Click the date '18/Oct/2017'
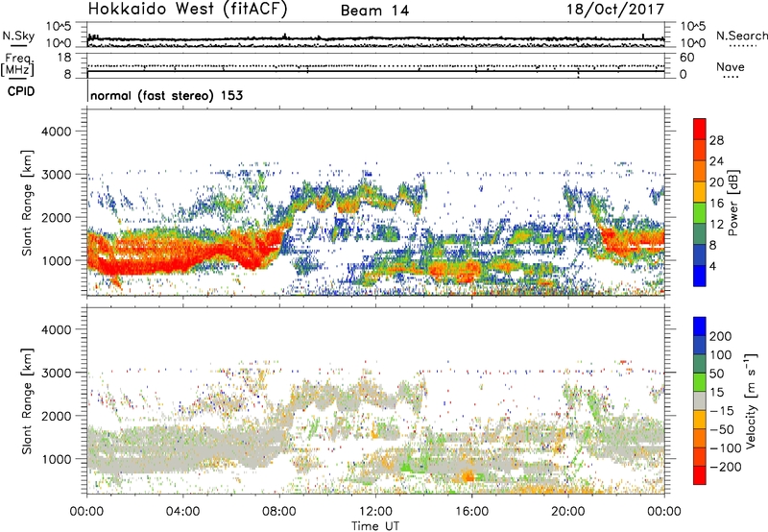This screenshot has width=768, height=532. coord(615,10)
